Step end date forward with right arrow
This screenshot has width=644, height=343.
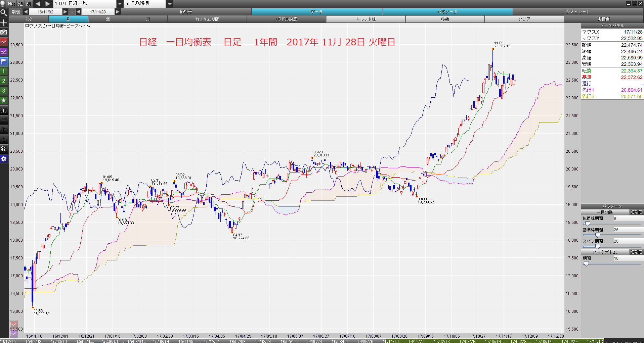(118, 12)
